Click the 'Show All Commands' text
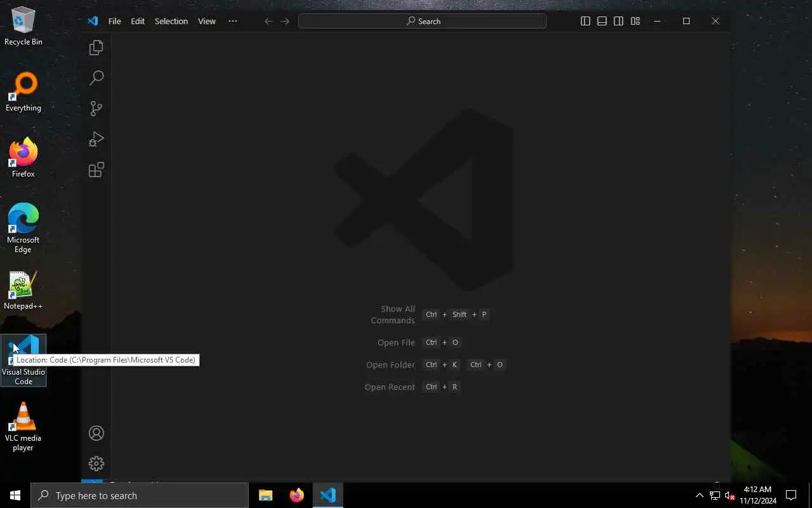The image size is (812, 508). tap(393, 314)
